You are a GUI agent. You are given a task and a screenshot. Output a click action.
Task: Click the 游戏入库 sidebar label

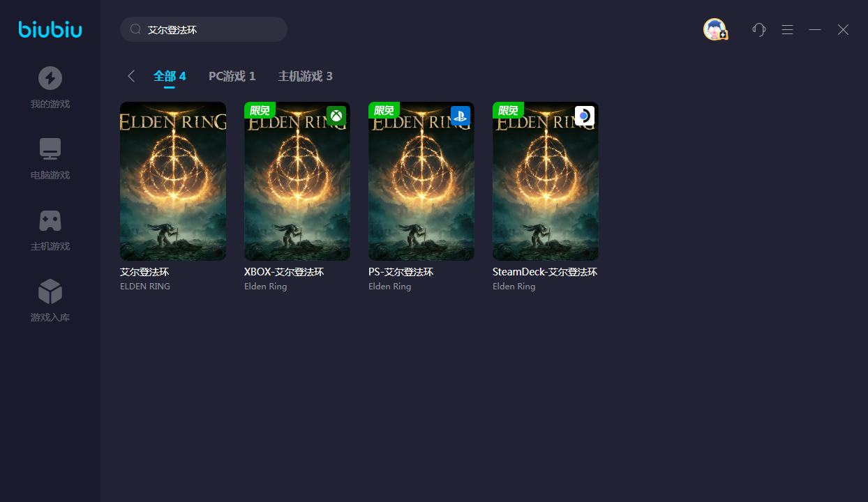point(50,318)
